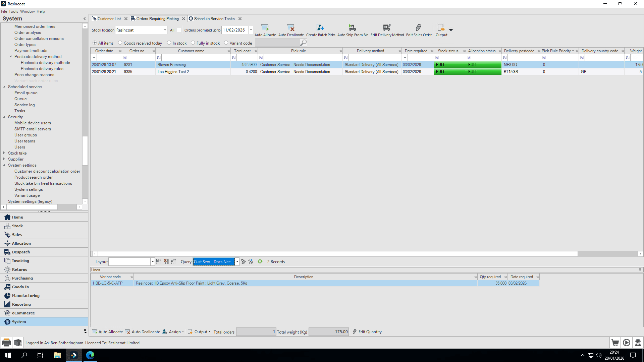The height and width of the screenshot is (362, 644).
Task: Open Microsoft Edge from the taskbar
Action: (90, 355)
